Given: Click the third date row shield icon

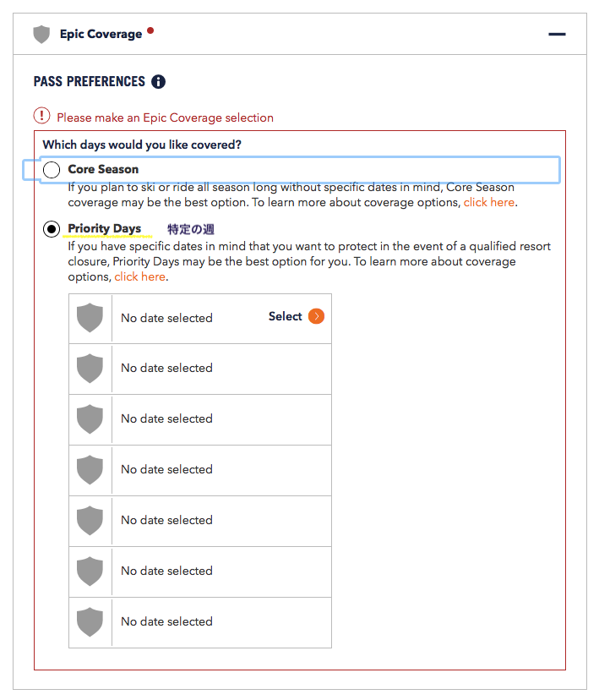Looking at the screenshot, I should (90, 419).
